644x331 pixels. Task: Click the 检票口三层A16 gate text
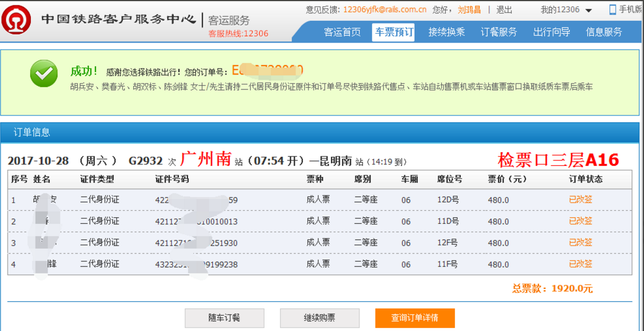[558, 160]
